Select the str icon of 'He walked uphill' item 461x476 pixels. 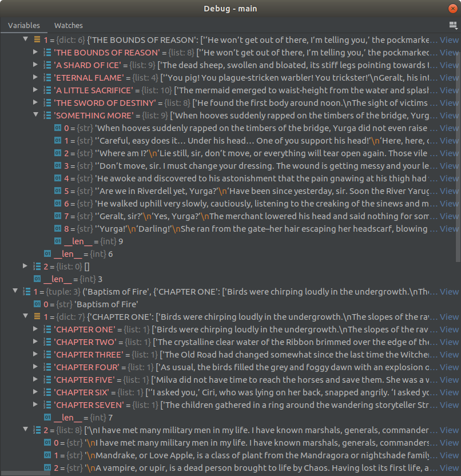click(58, 204)
